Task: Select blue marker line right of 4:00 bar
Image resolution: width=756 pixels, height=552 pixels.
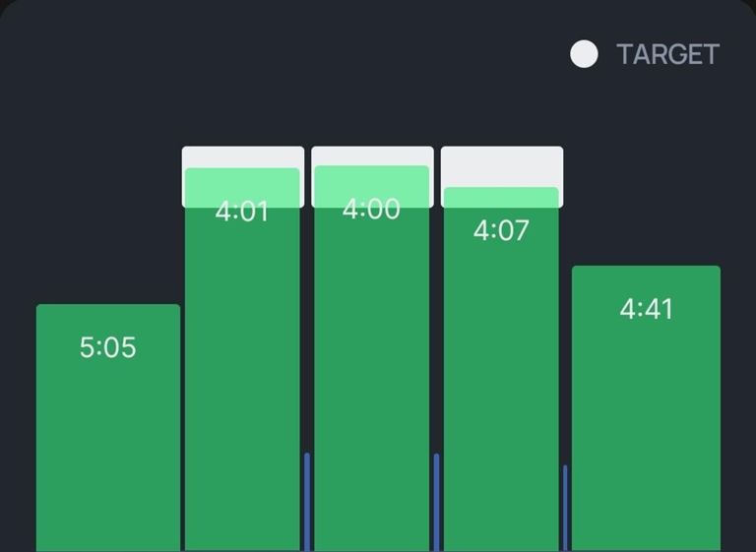Action: pos(437,502)
